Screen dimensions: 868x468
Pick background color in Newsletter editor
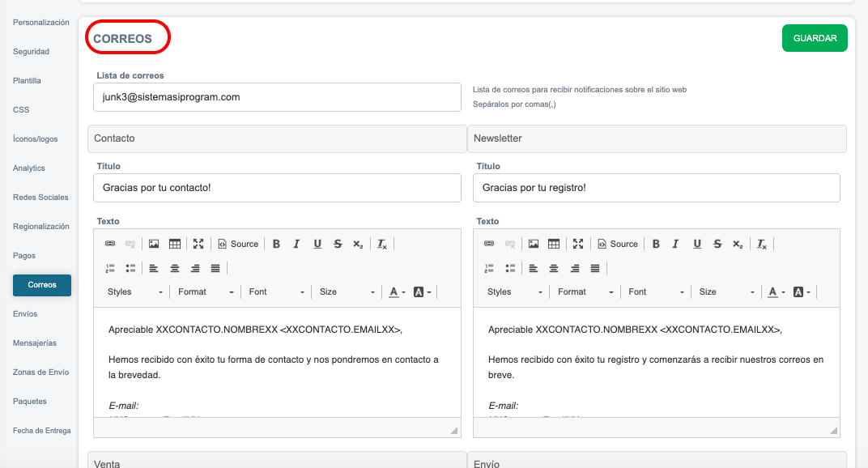802,291
